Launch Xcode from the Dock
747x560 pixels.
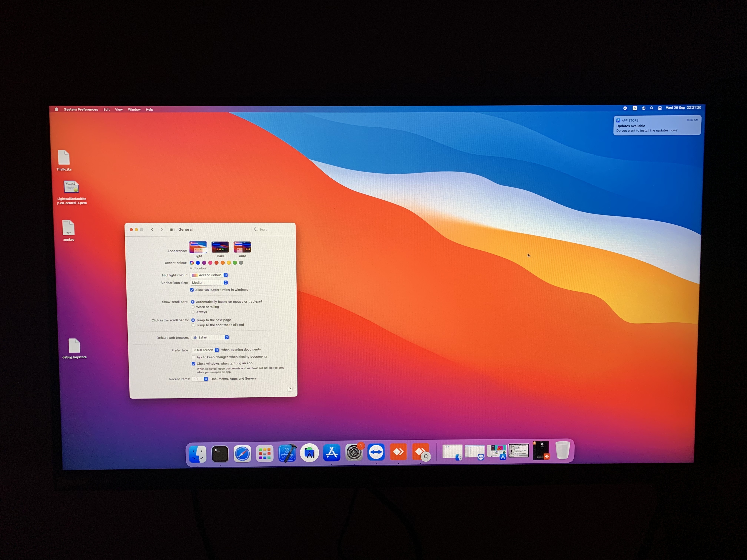[287, 453]
